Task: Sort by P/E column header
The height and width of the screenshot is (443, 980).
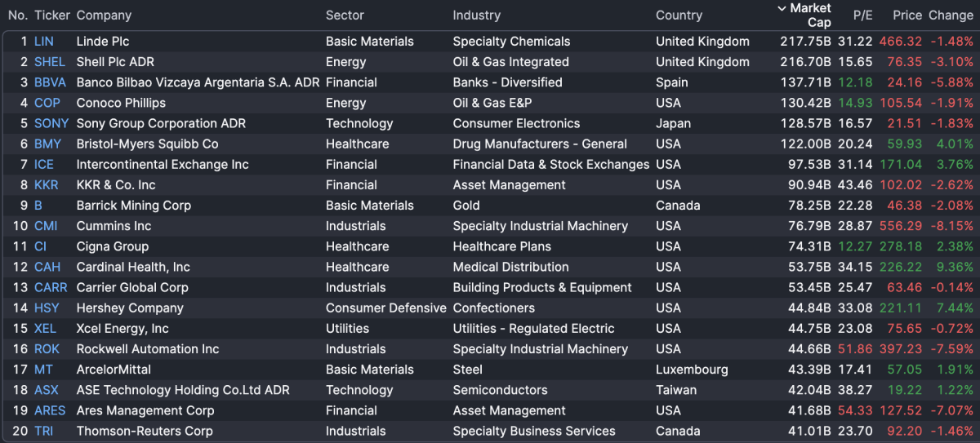Action: tap(862, 16)
